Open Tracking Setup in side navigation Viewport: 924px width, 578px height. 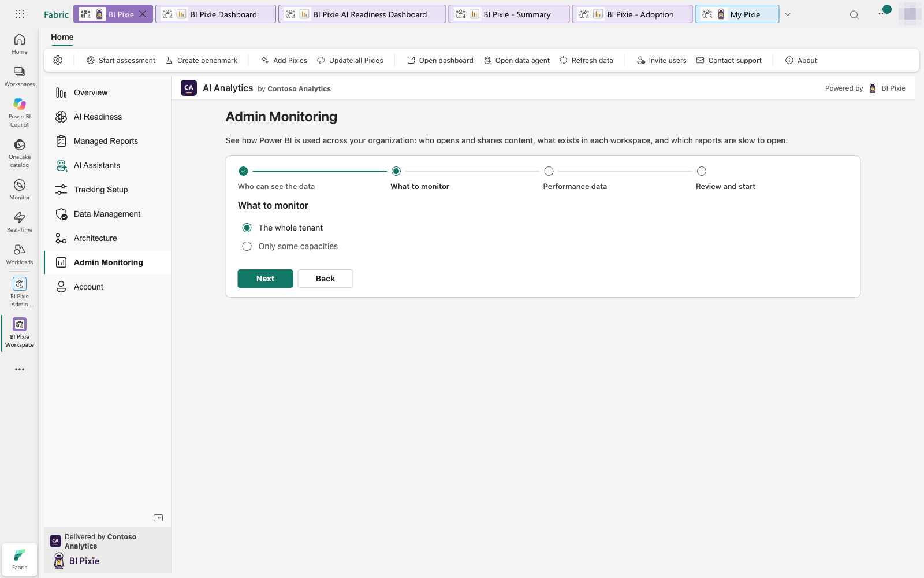(107, 190)
